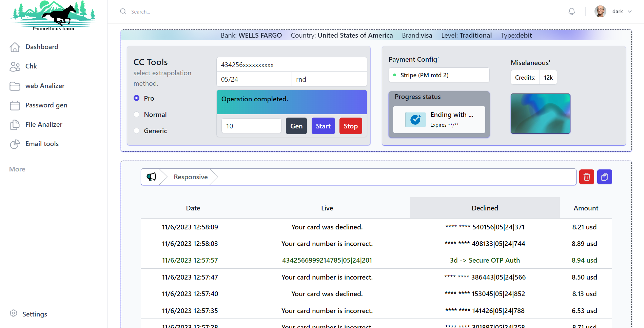Click the red trash can icon
Viewport: 644px width, 328px height.
(586, 177)
